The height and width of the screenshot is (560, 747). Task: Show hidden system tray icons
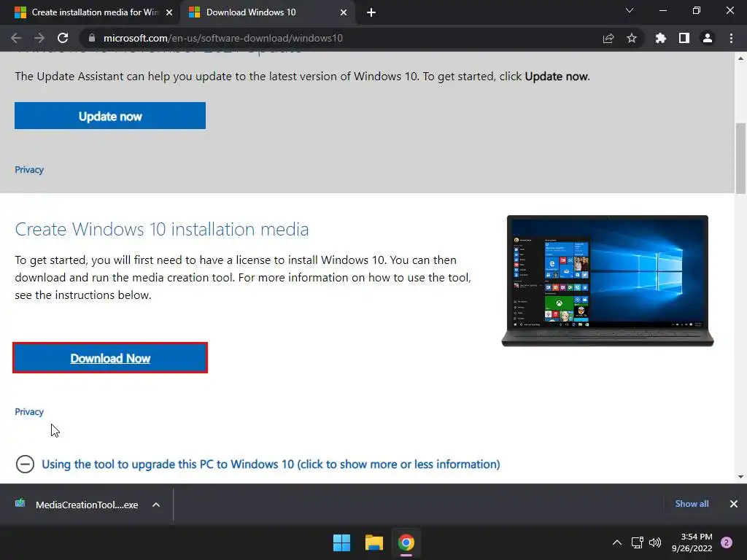point(616,542)
